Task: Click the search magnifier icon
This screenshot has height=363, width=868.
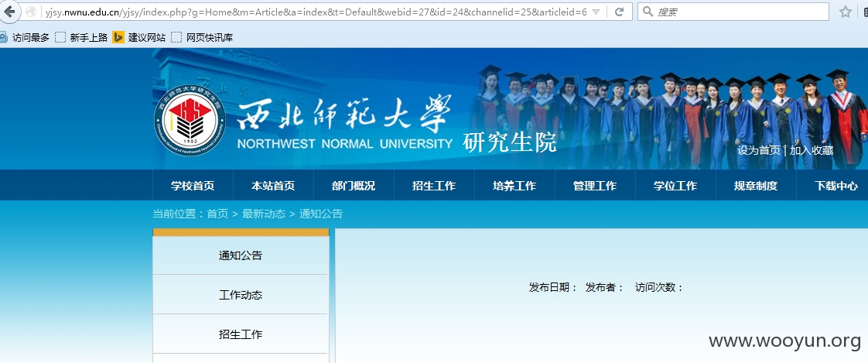Action: 648,12
